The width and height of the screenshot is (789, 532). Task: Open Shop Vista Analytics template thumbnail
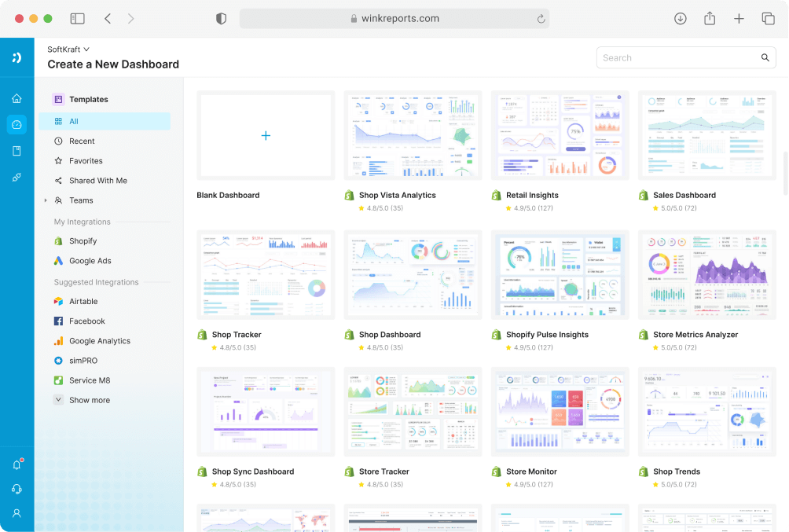[x=413, y=135]
